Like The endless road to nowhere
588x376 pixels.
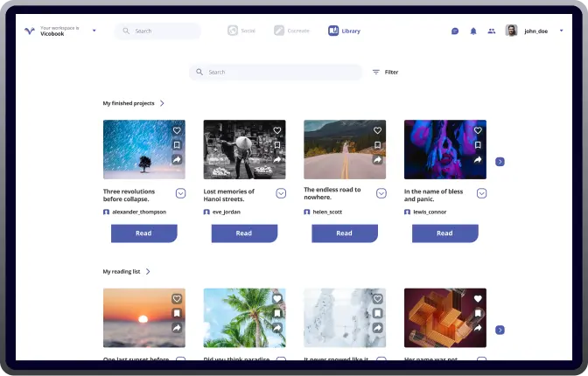[x=378, y=130]
